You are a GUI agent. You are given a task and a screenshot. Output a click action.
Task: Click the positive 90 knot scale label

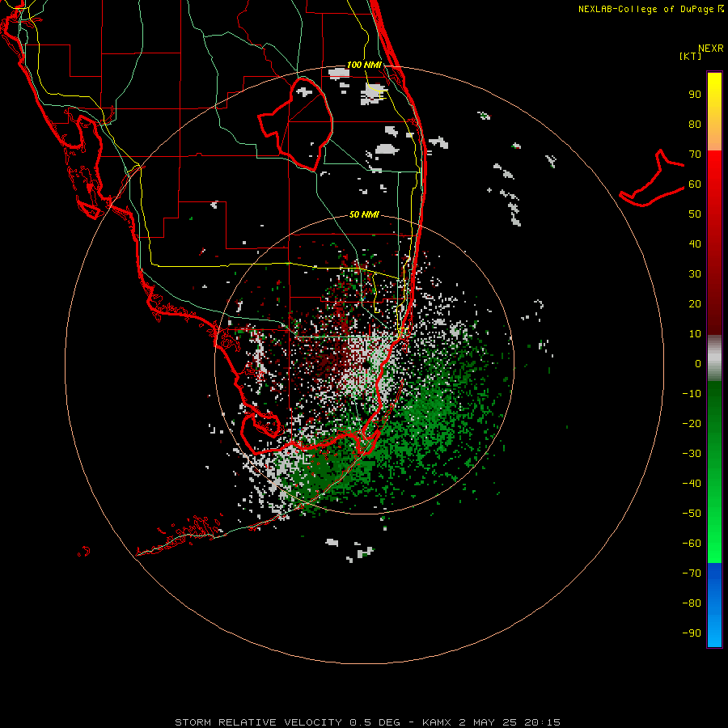(695, 95)
